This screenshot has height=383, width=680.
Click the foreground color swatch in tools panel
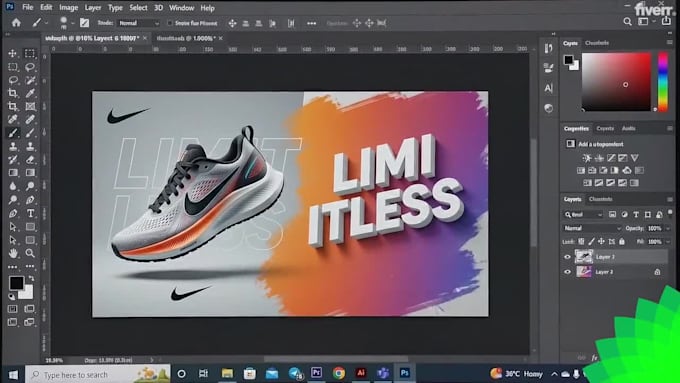tap(16, 283)
